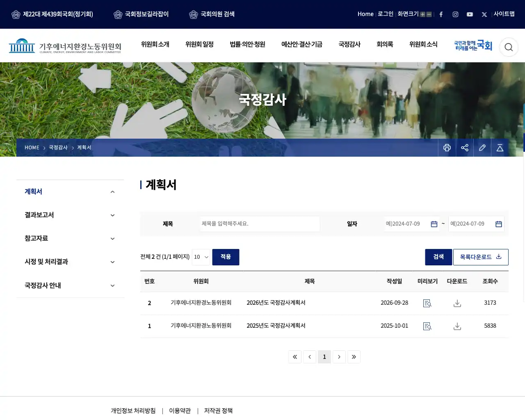Focus the 제목 search input field

coord(260,224)
